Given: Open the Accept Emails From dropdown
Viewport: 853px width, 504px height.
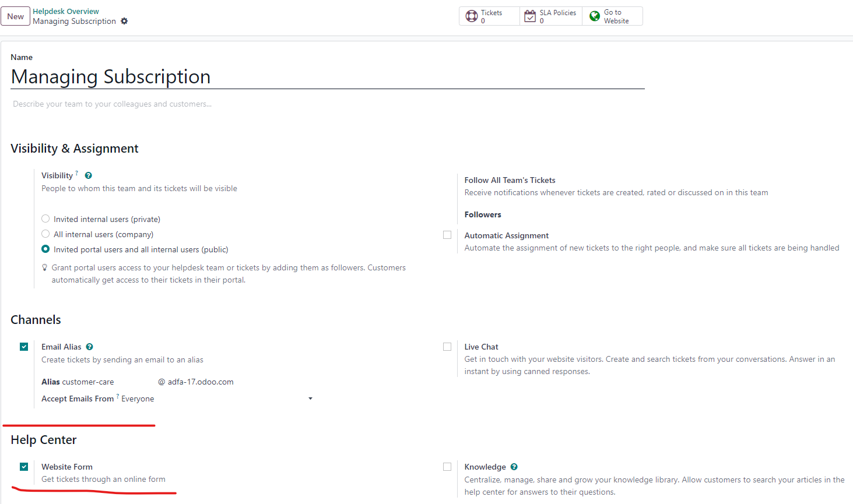Looking at the screenshot, I should point(217,399).
